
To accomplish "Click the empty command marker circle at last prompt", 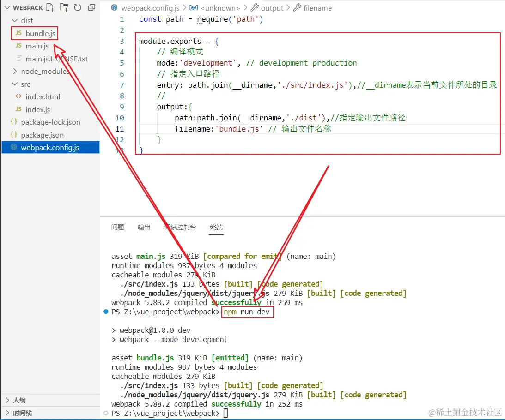I will [x=106, y=413].
